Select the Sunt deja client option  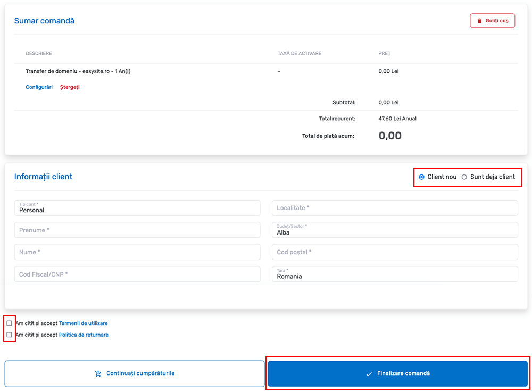click(x=464, y=177)
